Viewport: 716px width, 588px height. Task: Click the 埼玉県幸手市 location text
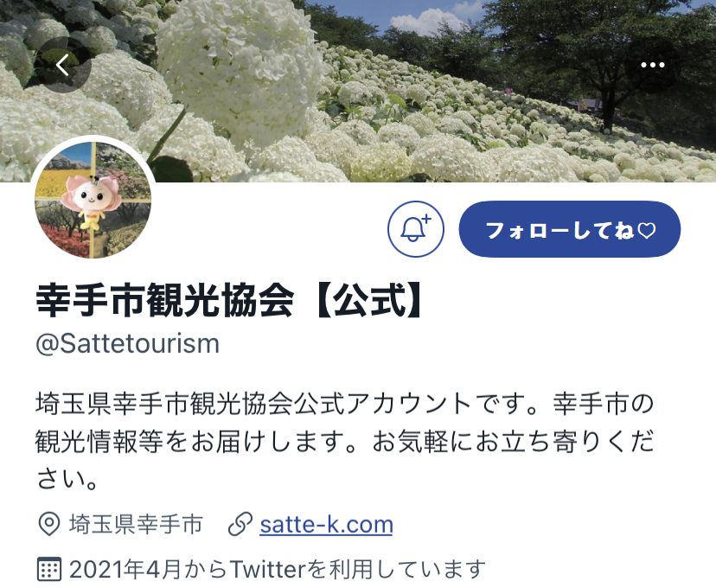pyautogui.click(x=136, y=524)
